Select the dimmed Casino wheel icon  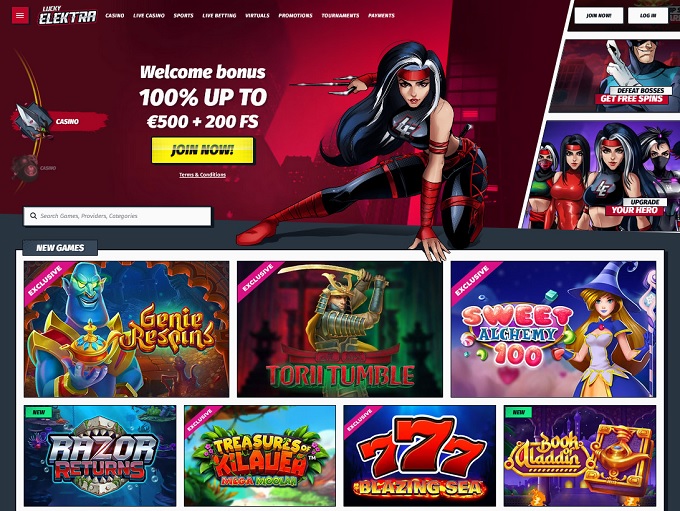point(25,168)
